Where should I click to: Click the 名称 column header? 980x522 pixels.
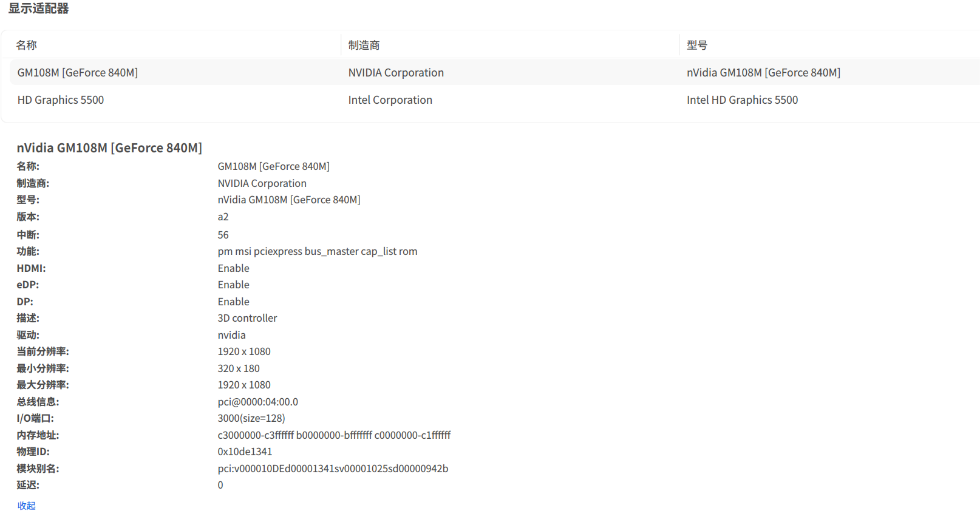tap(27, 46)
